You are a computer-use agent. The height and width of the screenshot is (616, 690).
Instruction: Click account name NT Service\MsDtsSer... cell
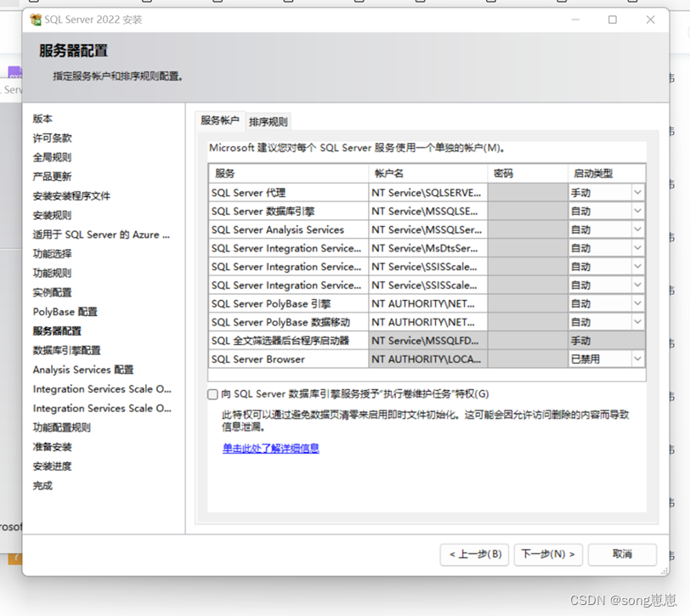click(x=427, y=248)
